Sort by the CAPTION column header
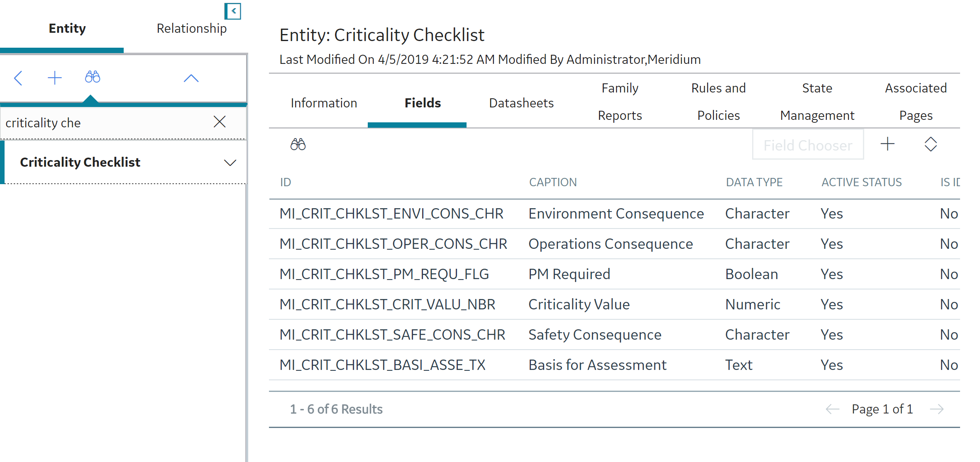 tap(553, 182)
